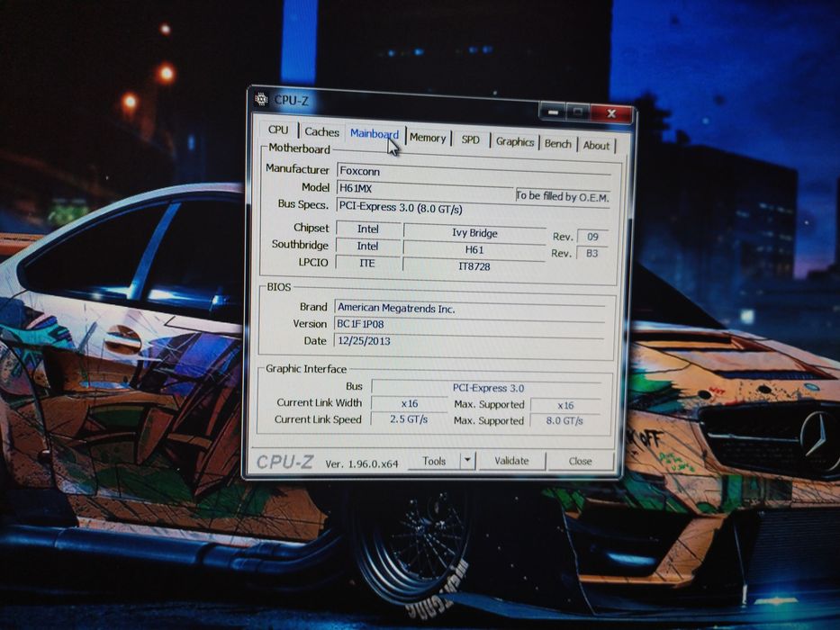Screen dimensions: 840x630
Task: Click the chipset revision 09 value
Action: [x=592, y=237]
